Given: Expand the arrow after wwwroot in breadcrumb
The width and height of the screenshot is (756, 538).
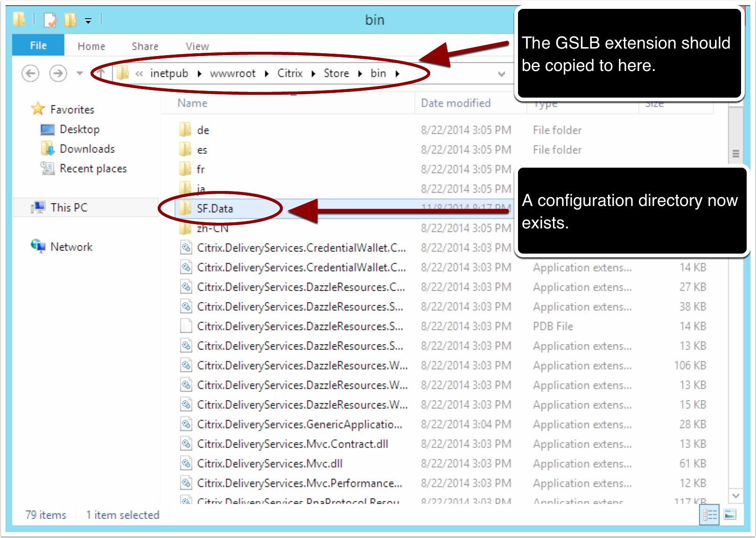Looking at the screenshot, I should click(x=266, y=74).
